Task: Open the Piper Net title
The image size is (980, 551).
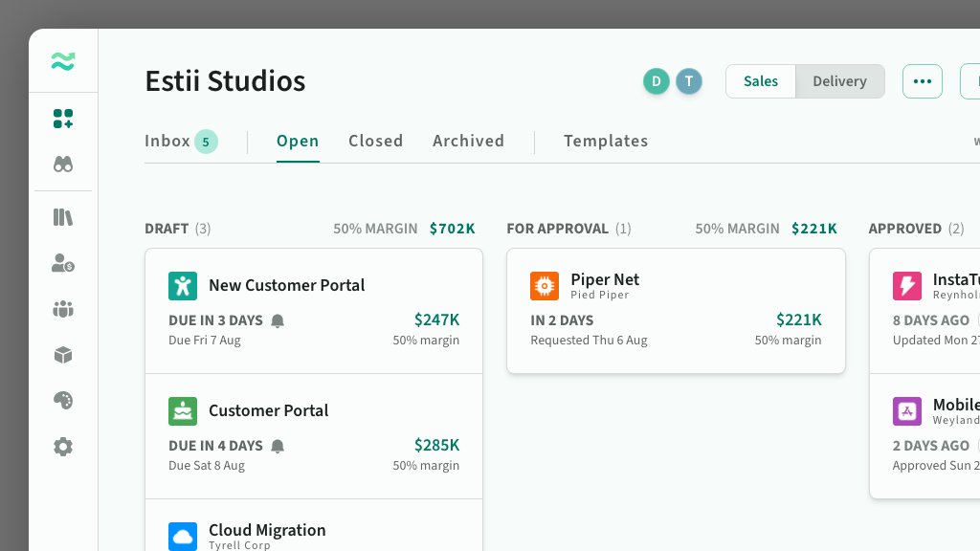Action: [605, 279]
